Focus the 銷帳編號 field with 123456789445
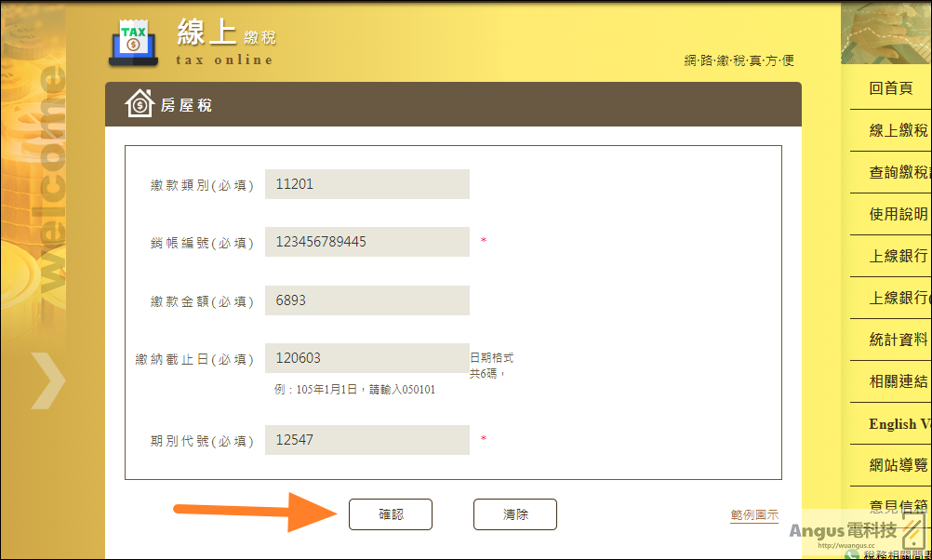 367,242
